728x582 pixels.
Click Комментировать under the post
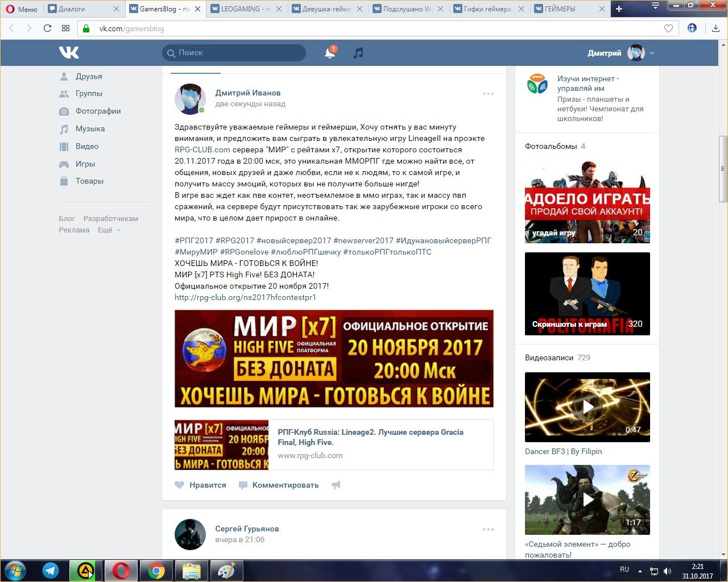click(x=286, y=485)
